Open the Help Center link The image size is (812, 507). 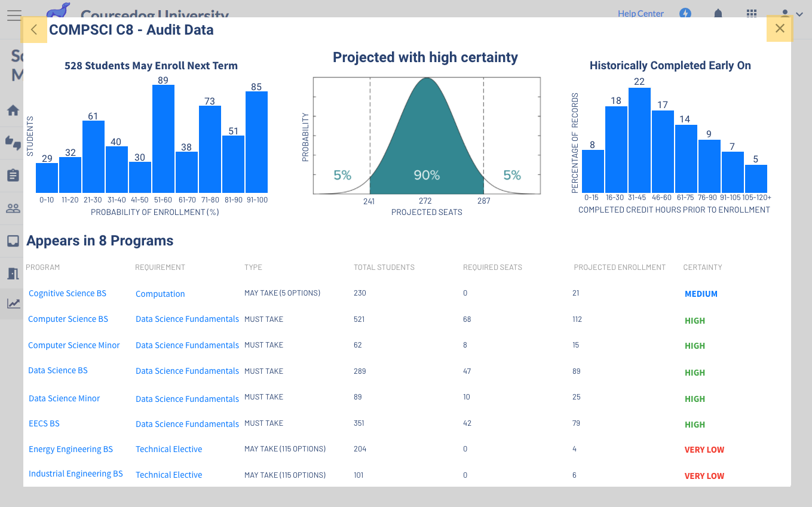click(641, 13)
